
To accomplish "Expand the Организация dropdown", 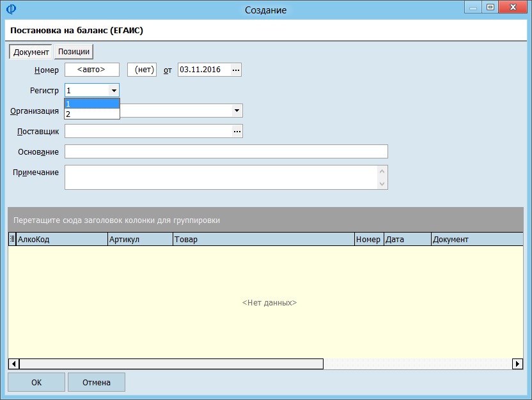I will pos(237,111).
